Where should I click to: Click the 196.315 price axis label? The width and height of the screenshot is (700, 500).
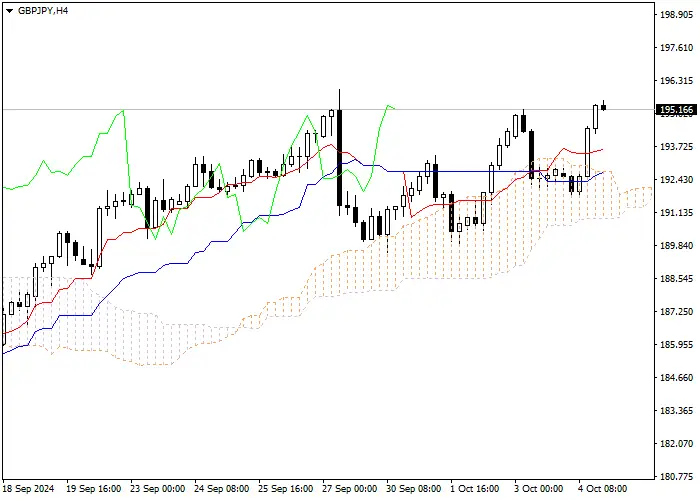(x=676, y=81)
